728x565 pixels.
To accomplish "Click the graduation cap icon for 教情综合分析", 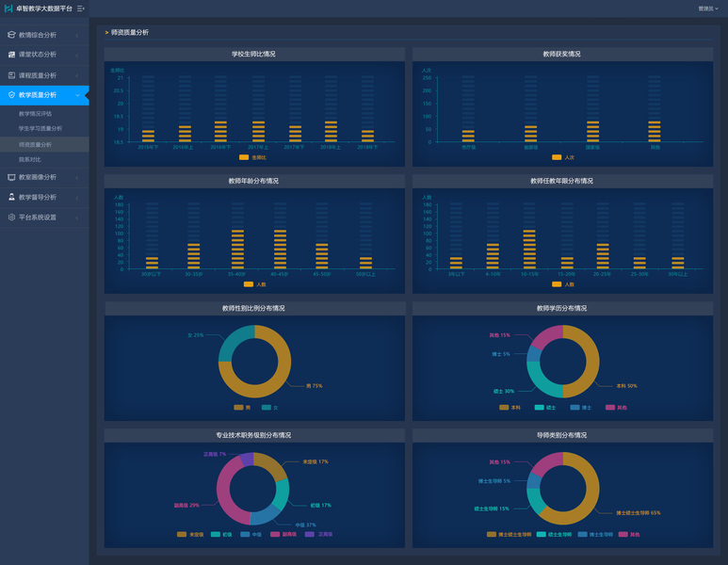I will (x=11, y=35).
